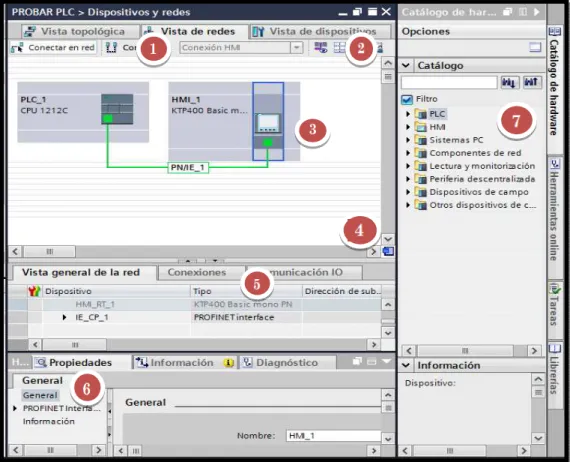Select Otros dispositivos de c... item

(483, 205)
